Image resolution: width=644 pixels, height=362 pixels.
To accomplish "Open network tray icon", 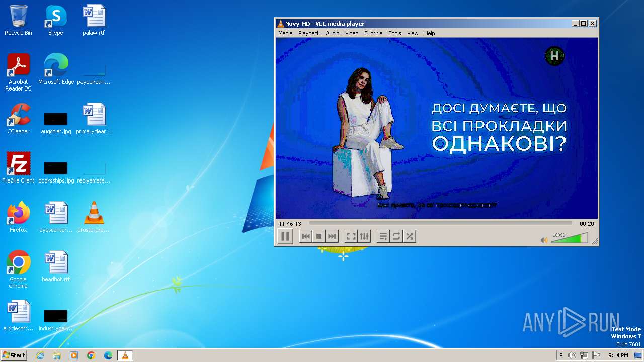I will point(584,355).
